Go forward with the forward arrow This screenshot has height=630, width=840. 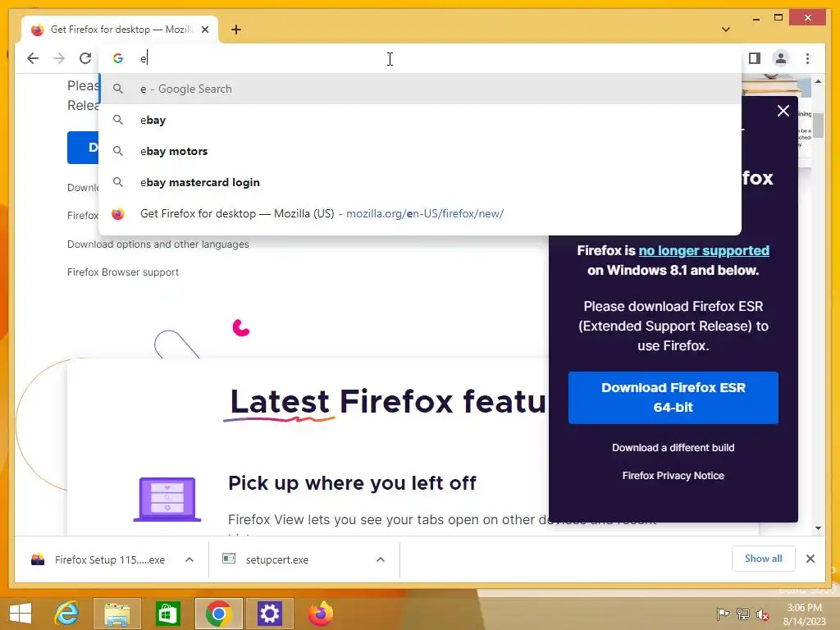(x=59, y=58)
